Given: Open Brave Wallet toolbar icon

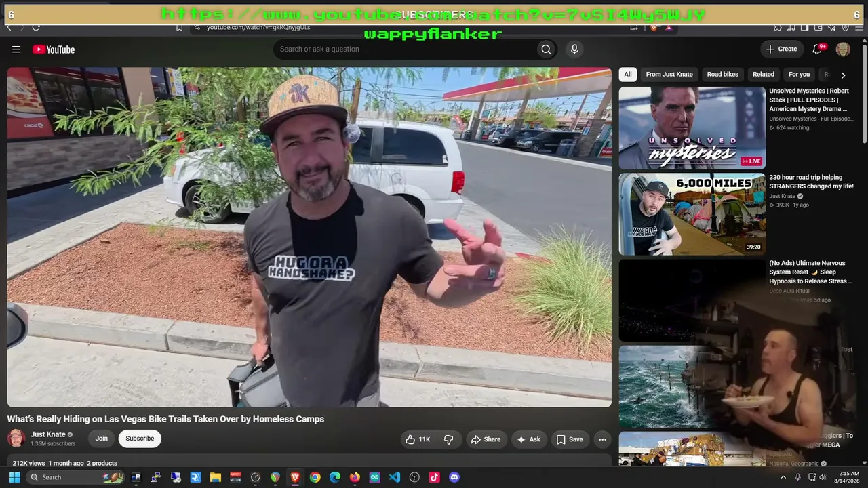Looking at the screenshot, I should [x=818, y=28].
